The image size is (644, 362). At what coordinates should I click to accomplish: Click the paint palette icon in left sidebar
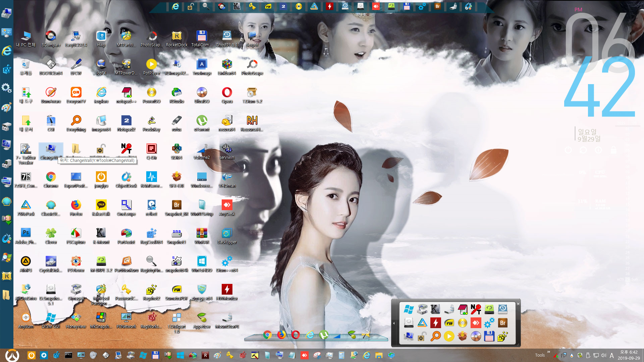pyautogui.click(x=6, y=107)
